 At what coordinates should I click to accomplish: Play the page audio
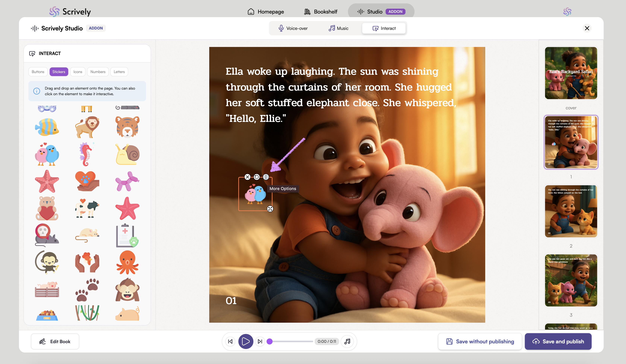(x=246, y=341)
